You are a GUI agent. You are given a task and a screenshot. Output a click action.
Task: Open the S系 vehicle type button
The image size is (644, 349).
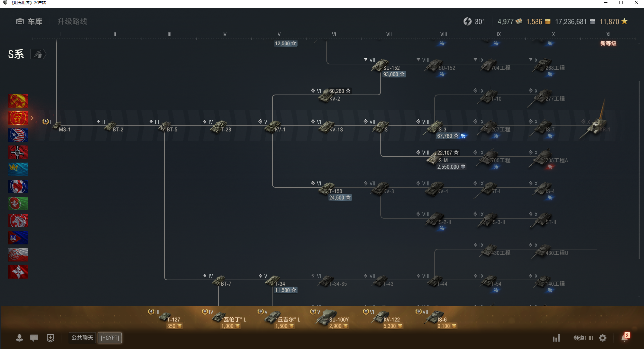[x=38, y=54]
